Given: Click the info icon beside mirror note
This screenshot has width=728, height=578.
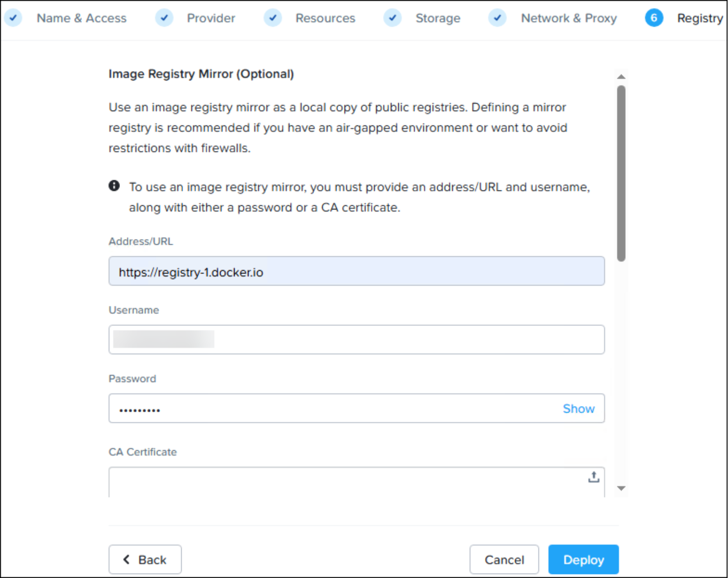Looking at the screenshot, I should (114, 186).
